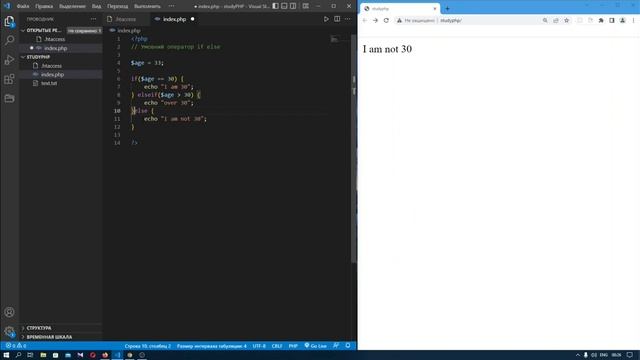Open the Search view in activity bar

tap(9, 40)
